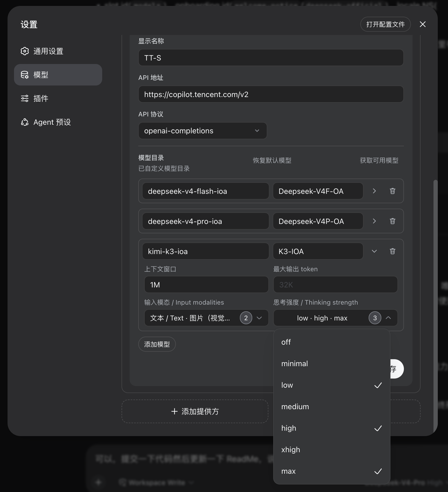Collapse the kimi-k3-ioa model row

click(x=374, y=251)
